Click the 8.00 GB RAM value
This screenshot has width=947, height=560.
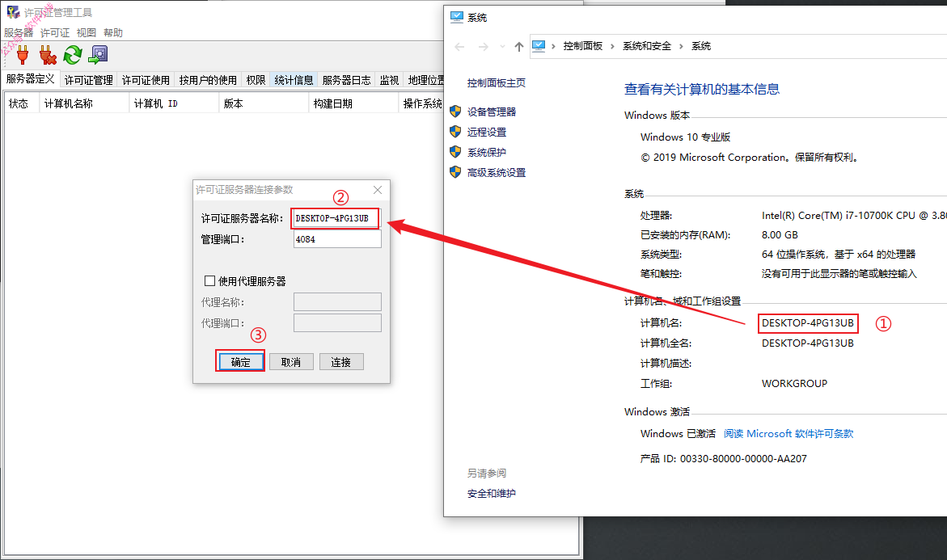(780, 234)
